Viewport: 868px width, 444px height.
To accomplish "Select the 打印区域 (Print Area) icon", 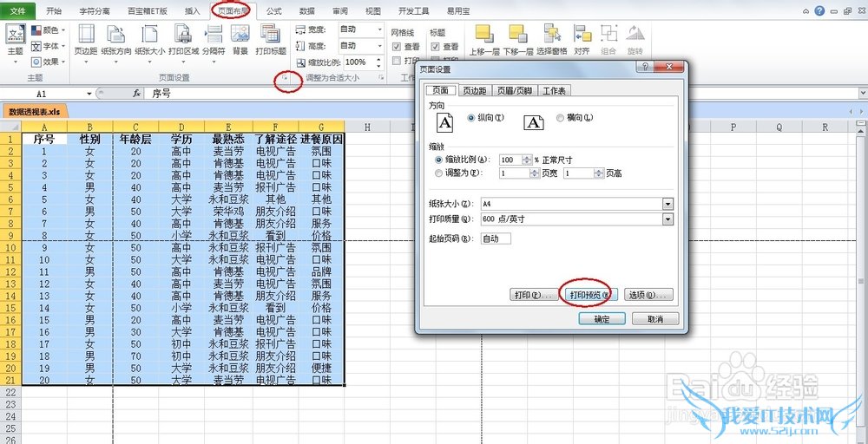I will point(183,39).
